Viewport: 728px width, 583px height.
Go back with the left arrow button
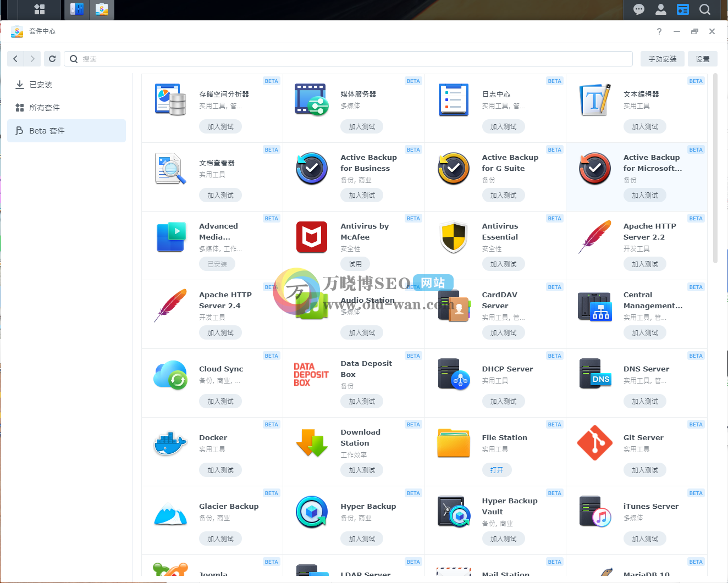pos(15,59)
